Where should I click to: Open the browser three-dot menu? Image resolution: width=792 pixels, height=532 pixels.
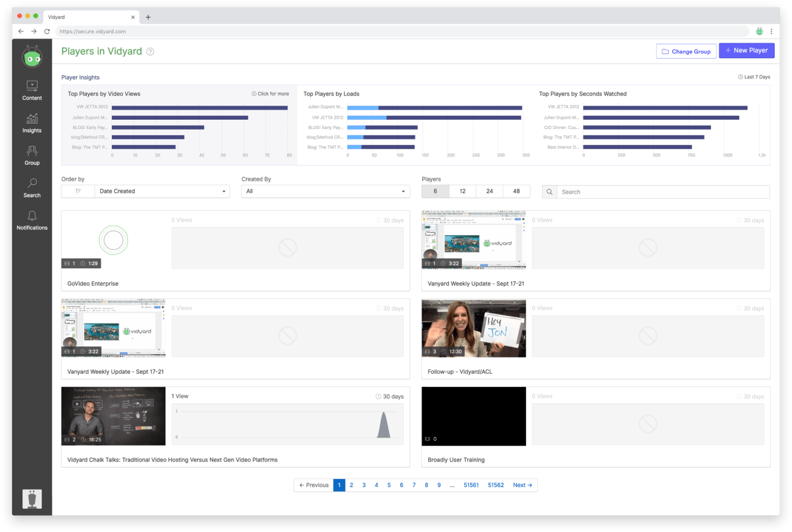[771, 32]
